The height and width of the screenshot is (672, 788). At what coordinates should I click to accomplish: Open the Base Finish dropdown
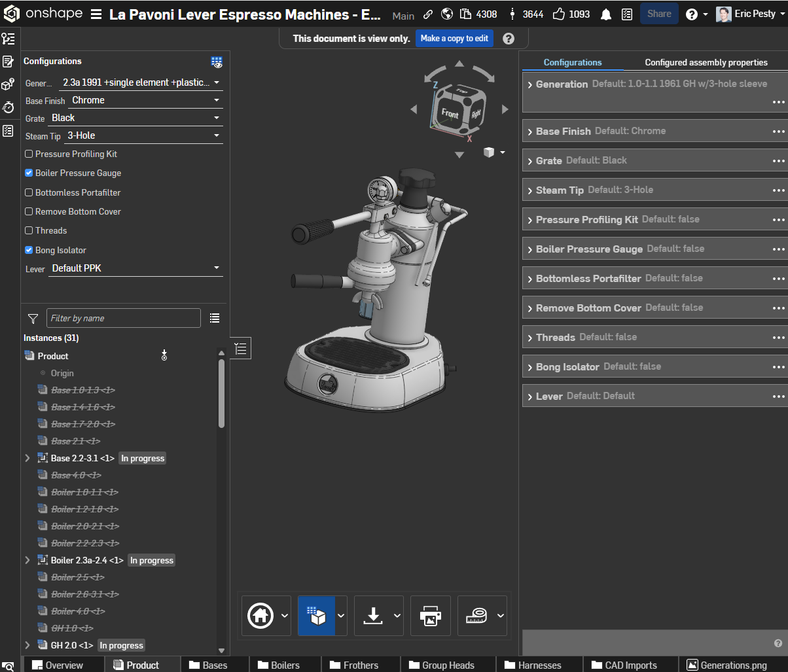[145, 101]
